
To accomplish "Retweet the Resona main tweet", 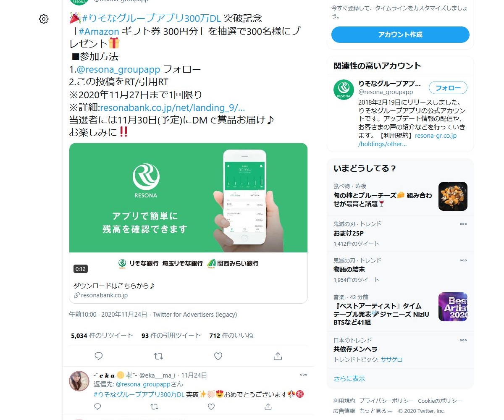I will (158, 356).
